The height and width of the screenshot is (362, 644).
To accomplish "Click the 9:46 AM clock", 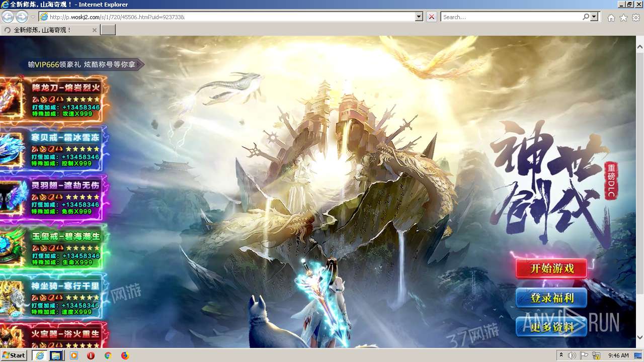I will click(x=618, y=355).
